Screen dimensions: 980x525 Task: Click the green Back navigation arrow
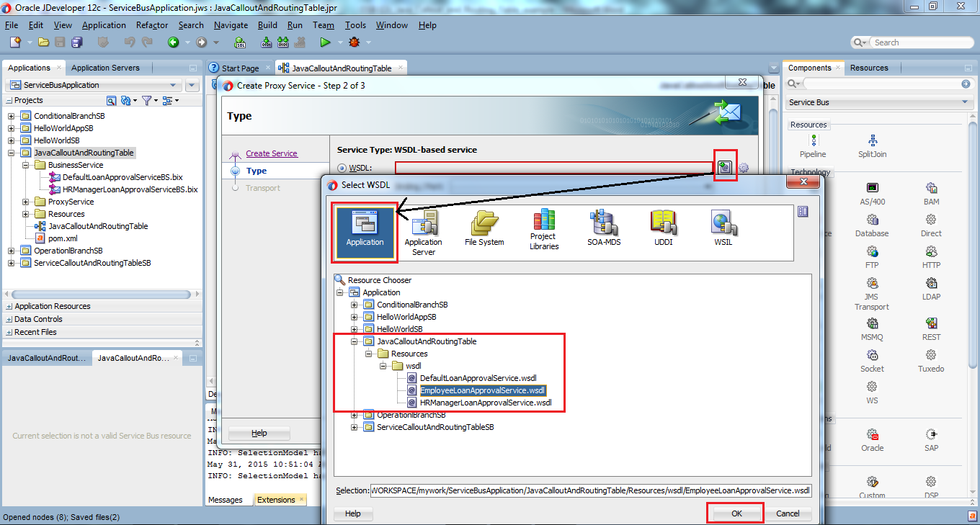(x=173, y=42)
